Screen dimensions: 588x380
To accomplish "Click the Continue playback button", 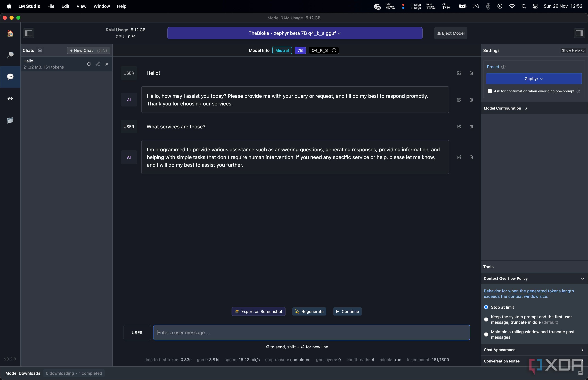I will click(x=347, y=311).
